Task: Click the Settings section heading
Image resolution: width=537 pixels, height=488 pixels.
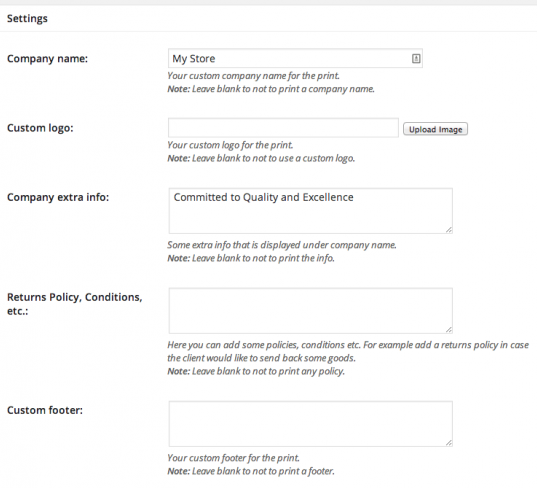Action: coord(27,18)
